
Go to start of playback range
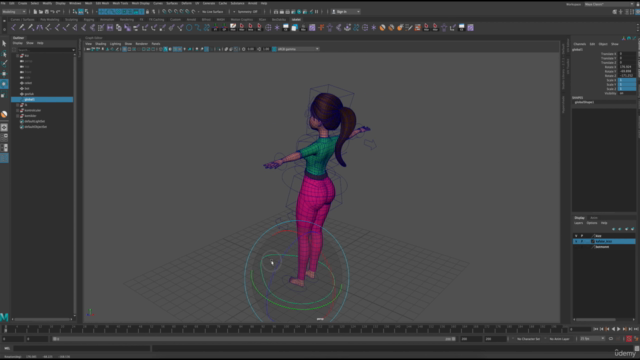(x=596, y=329)
